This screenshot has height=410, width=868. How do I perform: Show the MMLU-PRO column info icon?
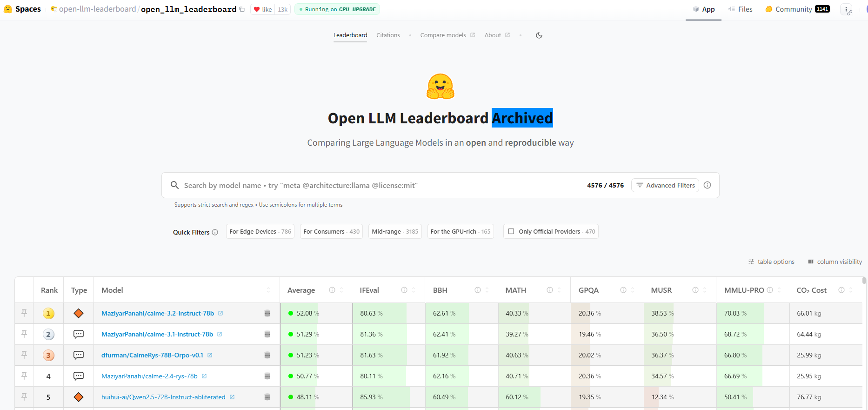(x=770, y=290)
